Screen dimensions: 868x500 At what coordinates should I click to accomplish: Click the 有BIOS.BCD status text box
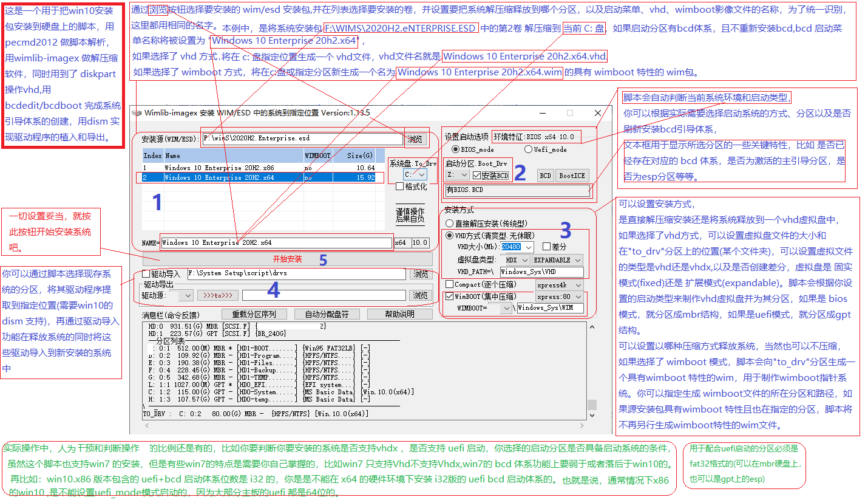tap(517, 190)
